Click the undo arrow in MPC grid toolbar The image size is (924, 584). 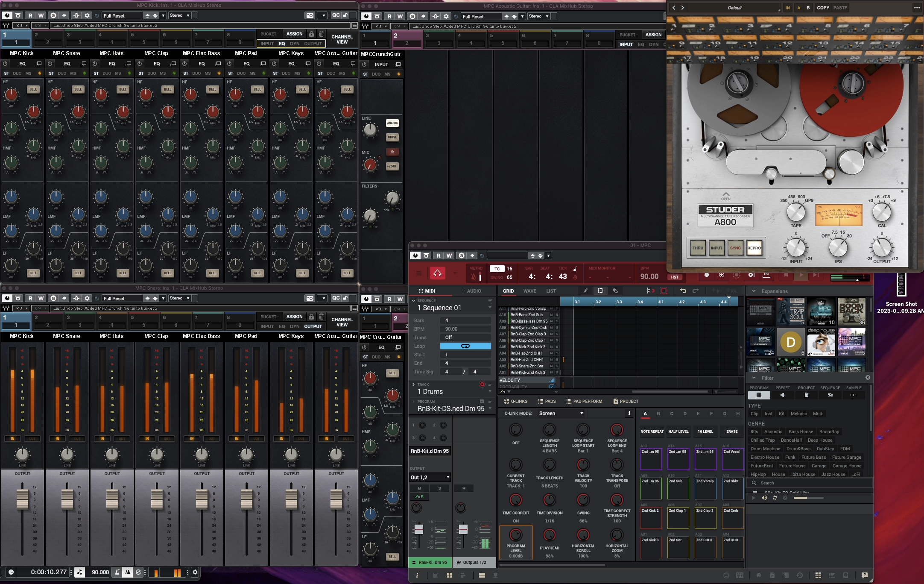(683, 291)
